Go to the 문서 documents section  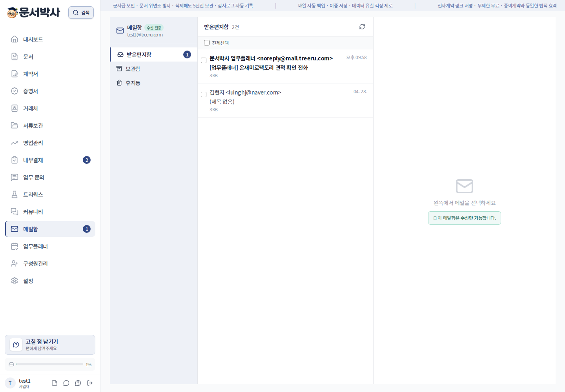click(50, 56)
